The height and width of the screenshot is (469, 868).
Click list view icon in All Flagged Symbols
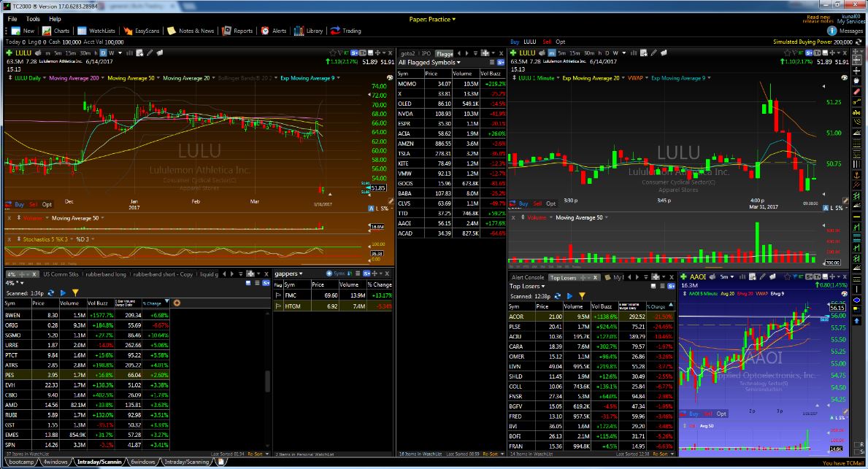tap(491, 63)
